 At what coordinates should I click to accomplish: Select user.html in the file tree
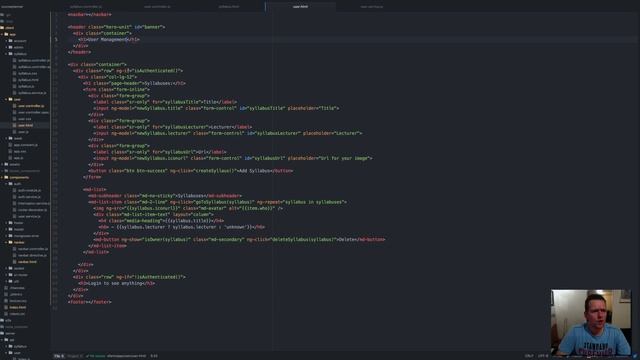[25, 125]
